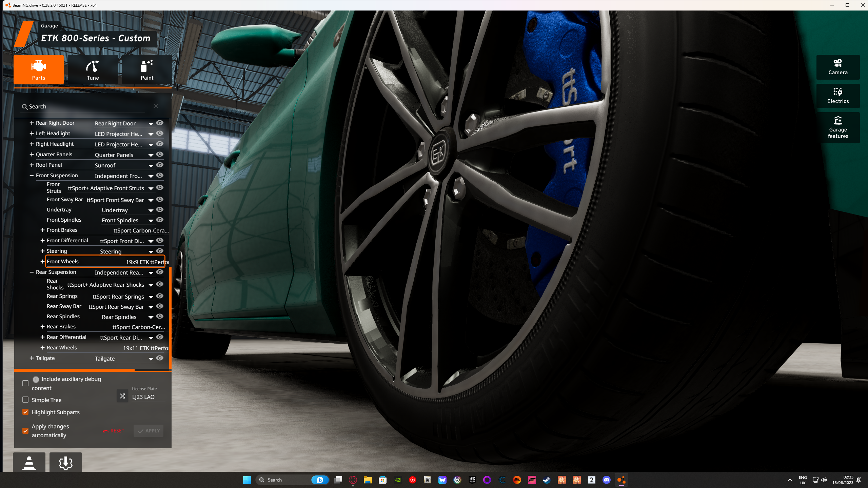Screen dimensions: 868x488
Task: Enable the Simple Tree checkbox
Action: (25, 400)
